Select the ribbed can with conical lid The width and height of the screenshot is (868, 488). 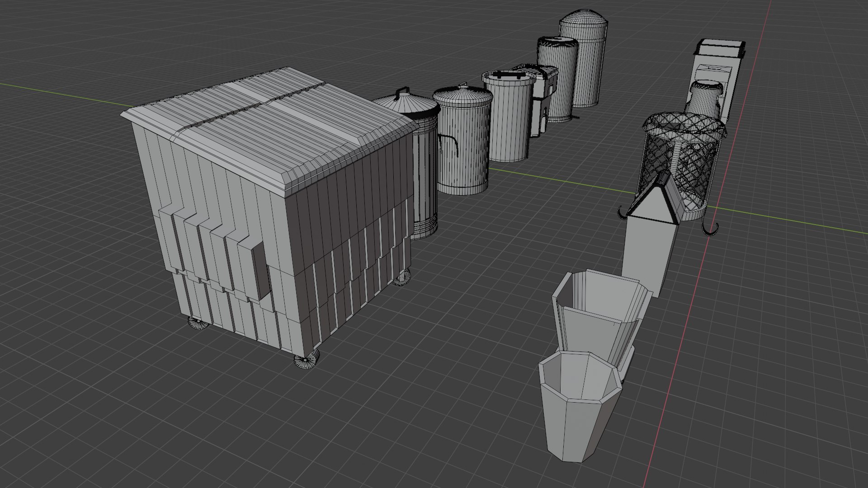(463, 140)
